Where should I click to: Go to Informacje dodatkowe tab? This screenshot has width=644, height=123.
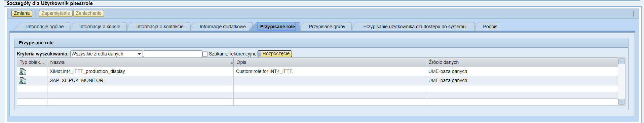223,27
